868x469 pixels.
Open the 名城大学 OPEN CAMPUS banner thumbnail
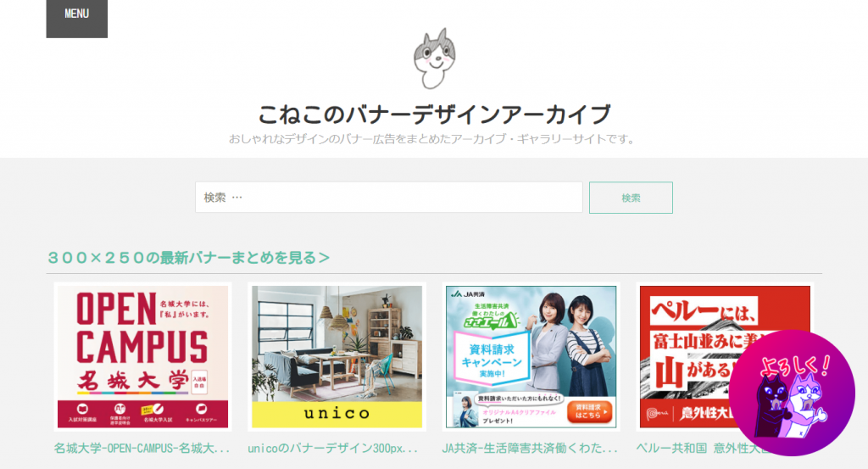(142, 356)
